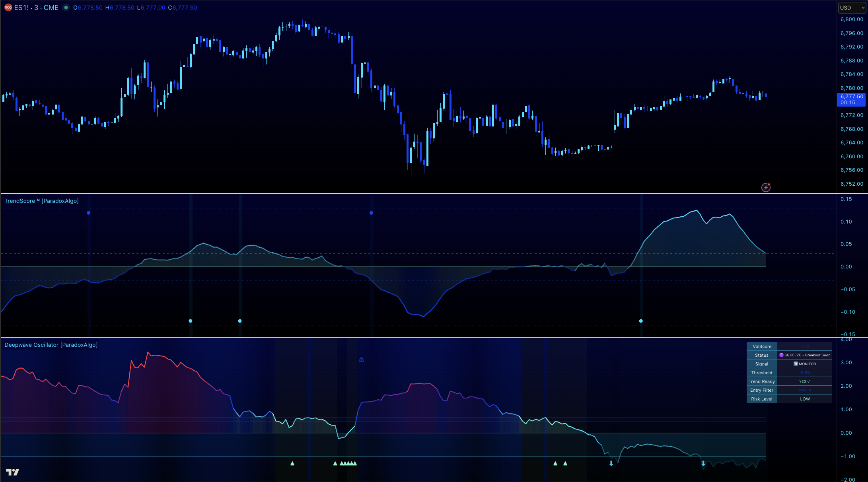This screenshot has height=482, width=868.
Task: Click the YES ✓ Trend Ready cell
Action: (805, 381)
